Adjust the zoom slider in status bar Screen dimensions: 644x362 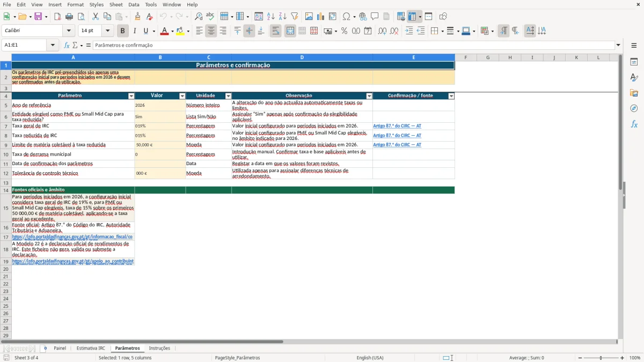click(x=601, y=358)
